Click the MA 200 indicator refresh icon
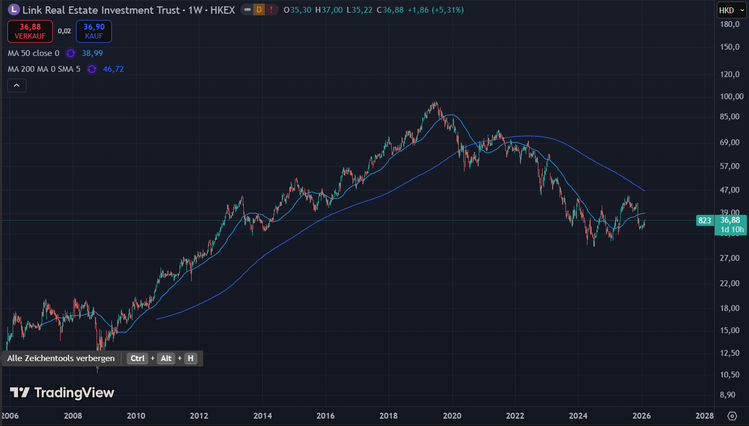The width and height of the screenshot is (749, 426). click(91, 69)
